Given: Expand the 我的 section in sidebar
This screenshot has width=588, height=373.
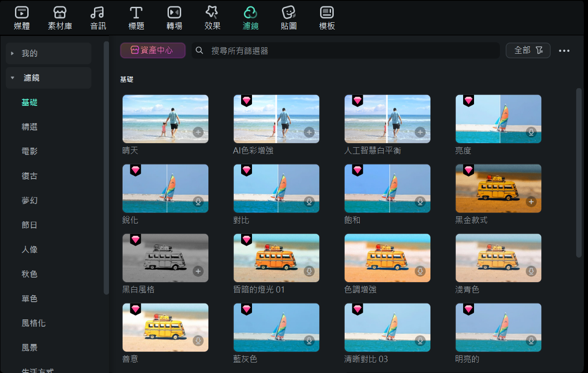Looking at the screenshot, I should click(13, 54).
